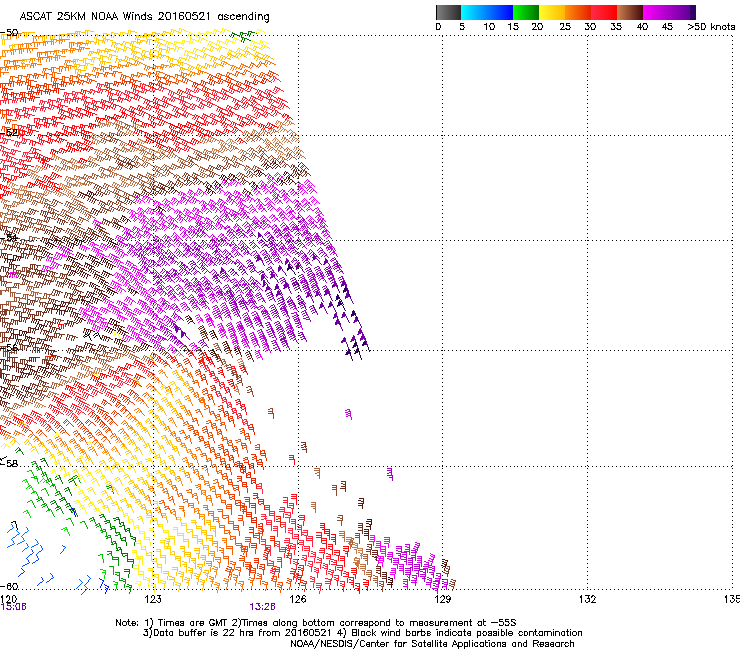The width and height of the screenshot is (740, 650).
Task: Select the yellow 20–25 knots legend segment
Action: click(552, 12)
